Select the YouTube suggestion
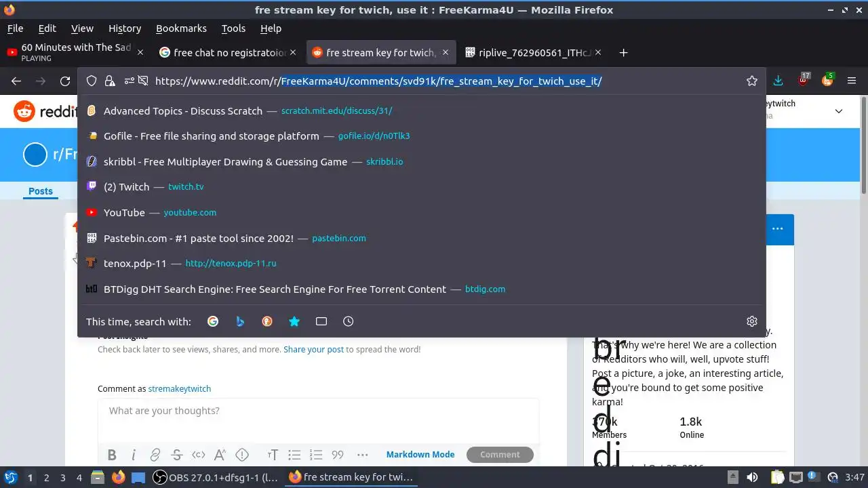Screen dimensions: 868x488 click(x=422, y=212)
